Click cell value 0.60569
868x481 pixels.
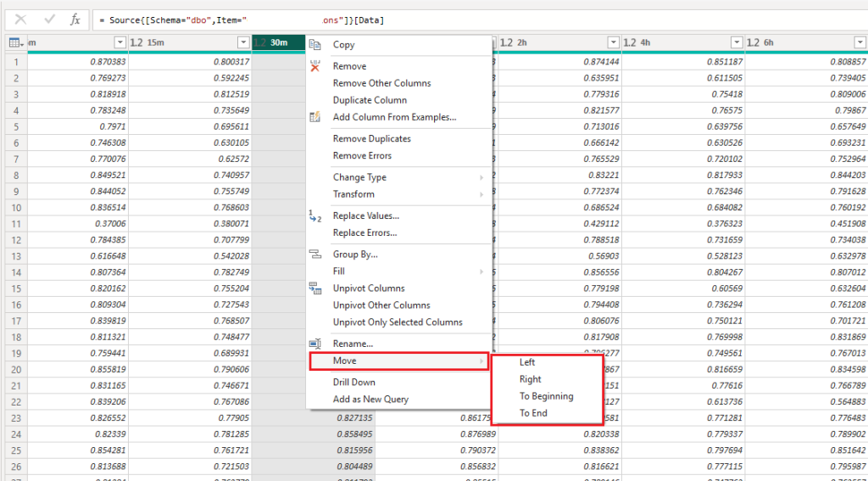coord(726,288)
